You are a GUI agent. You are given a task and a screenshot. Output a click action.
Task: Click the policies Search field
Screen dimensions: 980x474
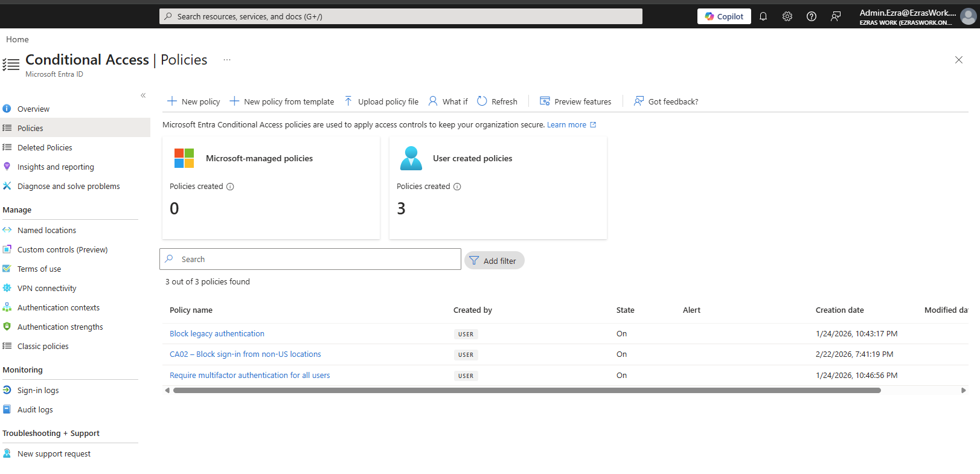coord(310,259)
